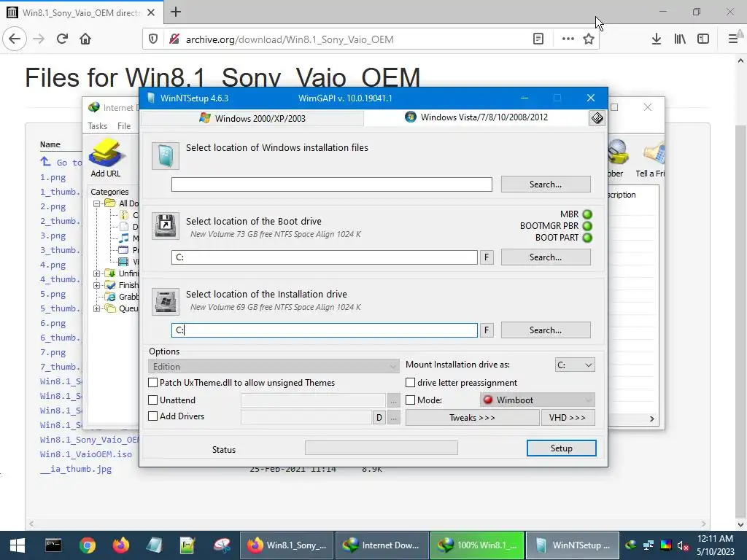Open 100% Win8.1 download taskbar button
Screen dimensions: 747x560
477,545
